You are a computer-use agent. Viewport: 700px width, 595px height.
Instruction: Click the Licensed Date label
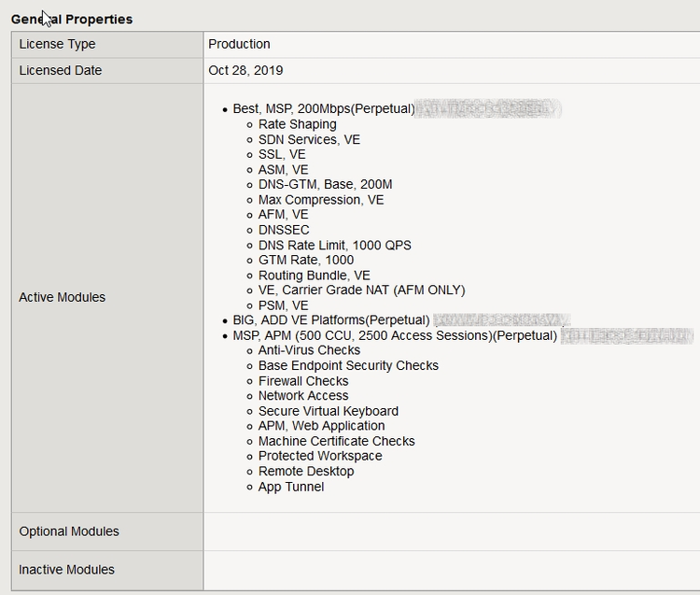pos(61,70)
